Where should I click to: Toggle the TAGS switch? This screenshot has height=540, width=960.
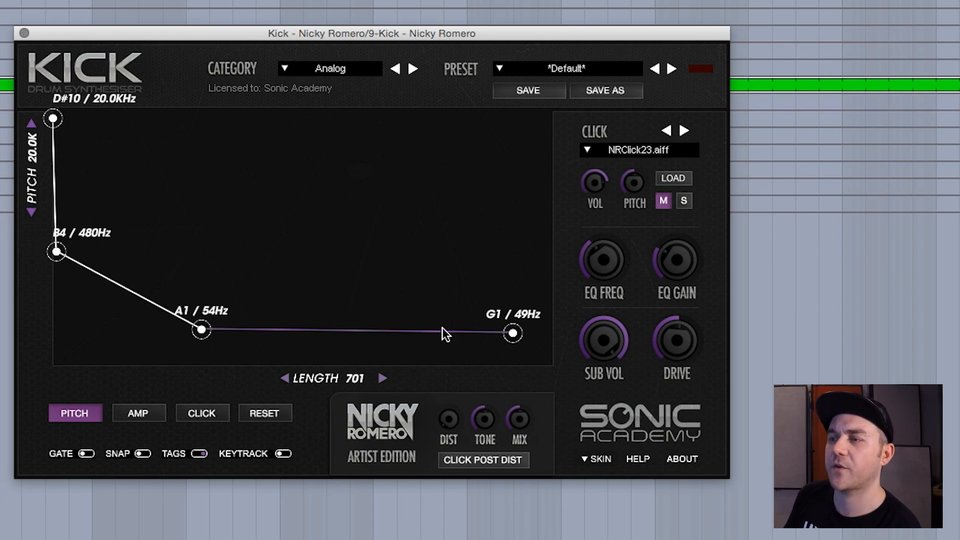(x=199, y=454)
